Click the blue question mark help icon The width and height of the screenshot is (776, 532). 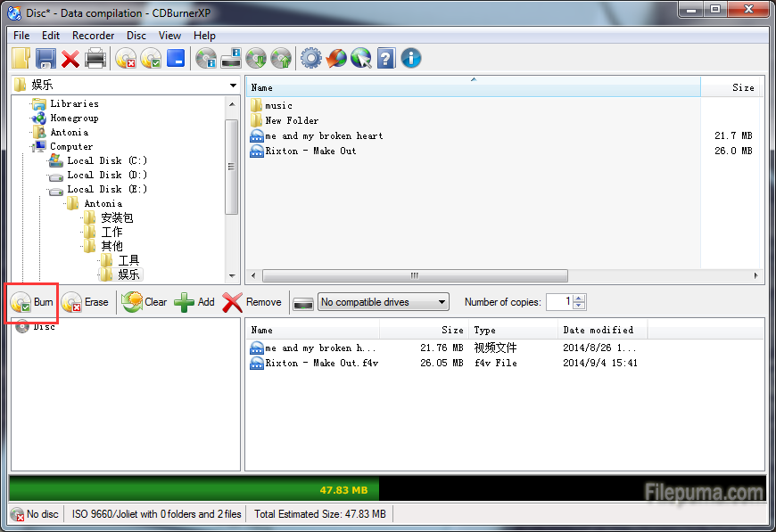(386, 59)
